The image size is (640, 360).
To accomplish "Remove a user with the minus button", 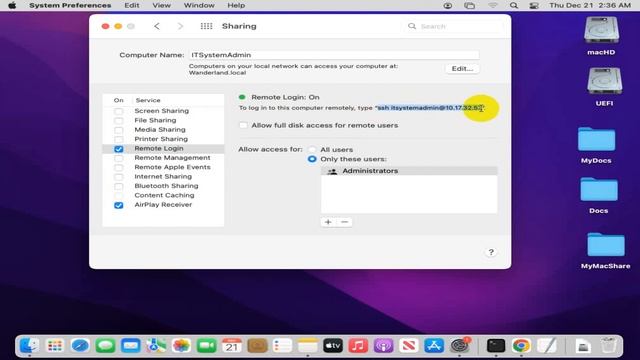I will pyautogui.click(x=344, y=222).
